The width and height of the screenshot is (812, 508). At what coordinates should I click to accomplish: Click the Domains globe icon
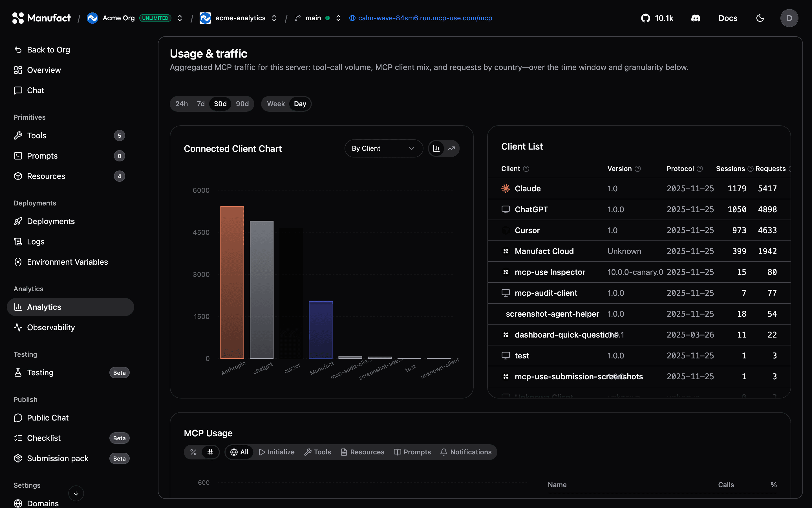18,503
